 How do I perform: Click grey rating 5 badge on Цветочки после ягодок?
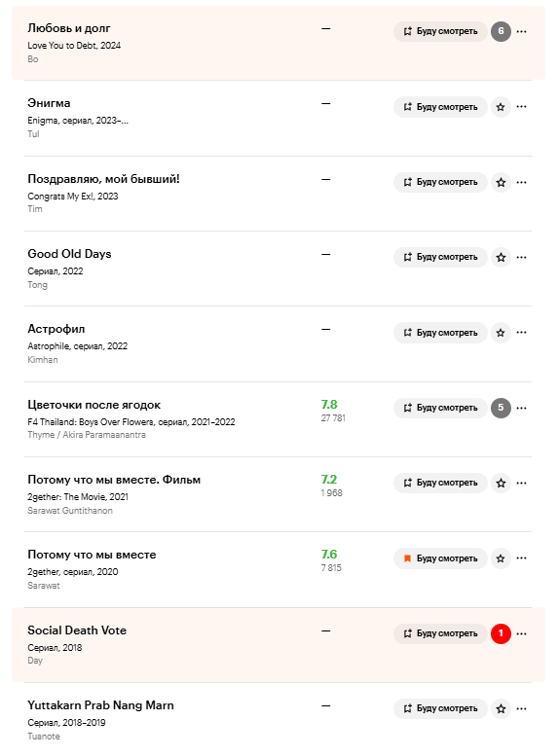coord(501,408)
